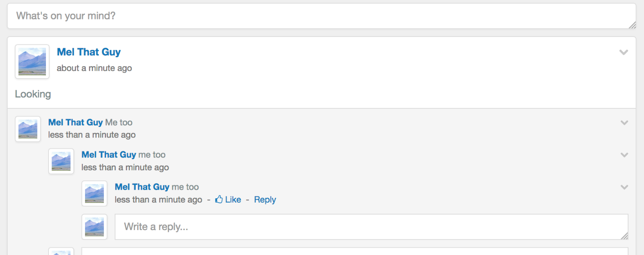The width and height of the screenshot is (644, 255).
Task: Open Mel That Guy's profile from the post header
Action: [x=89, y=52]
